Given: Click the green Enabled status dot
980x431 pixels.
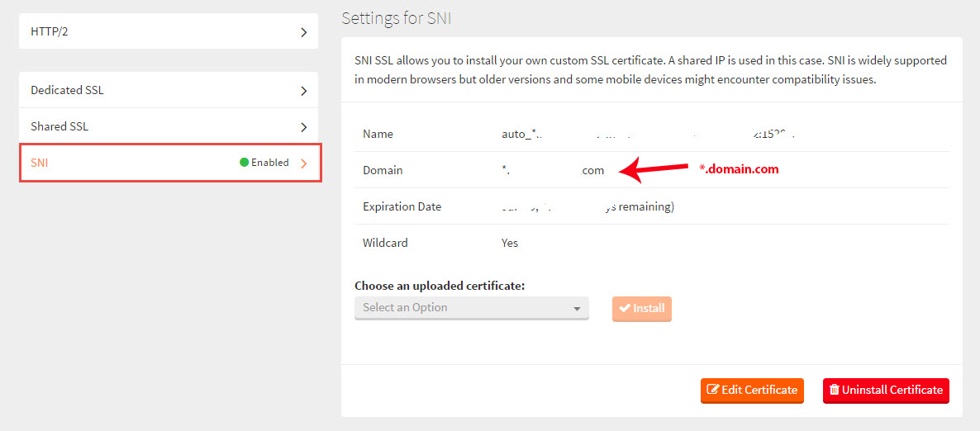Looking at the screenshot, I should 245,163.
